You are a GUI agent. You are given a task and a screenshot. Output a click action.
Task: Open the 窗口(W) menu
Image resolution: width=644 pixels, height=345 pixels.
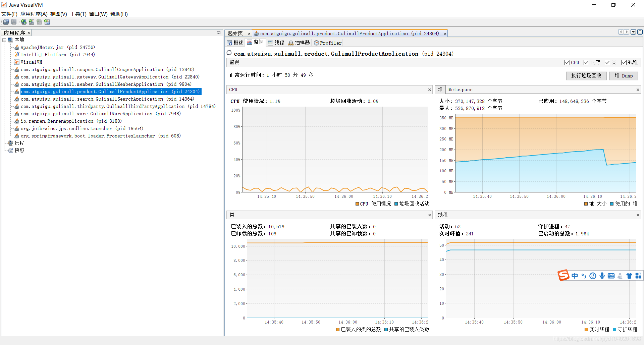[98, 14]
